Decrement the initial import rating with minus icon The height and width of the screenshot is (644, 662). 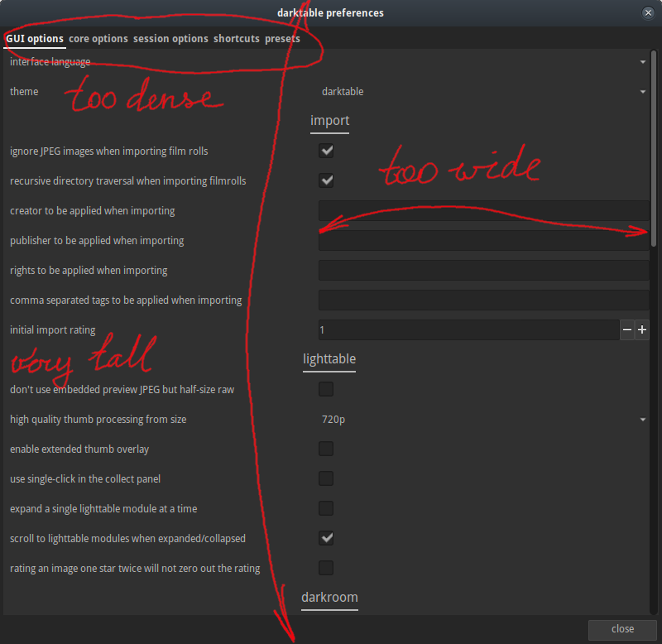pos(626,329)
